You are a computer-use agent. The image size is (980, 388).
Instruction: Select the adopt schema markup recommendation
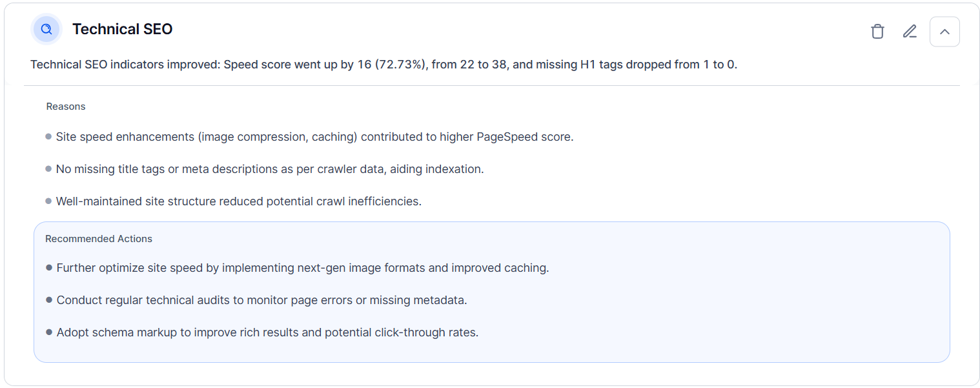[267, 332]
